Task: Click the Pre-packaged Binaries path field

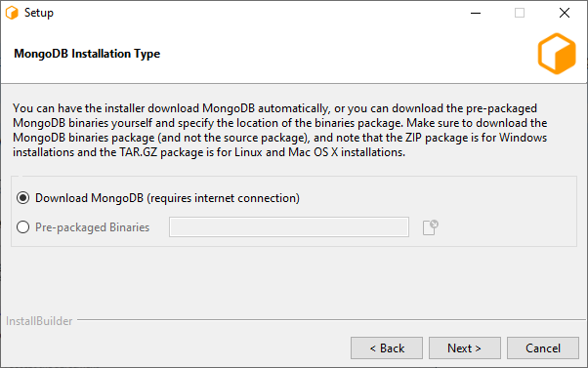Action: [x=289, y=226]
